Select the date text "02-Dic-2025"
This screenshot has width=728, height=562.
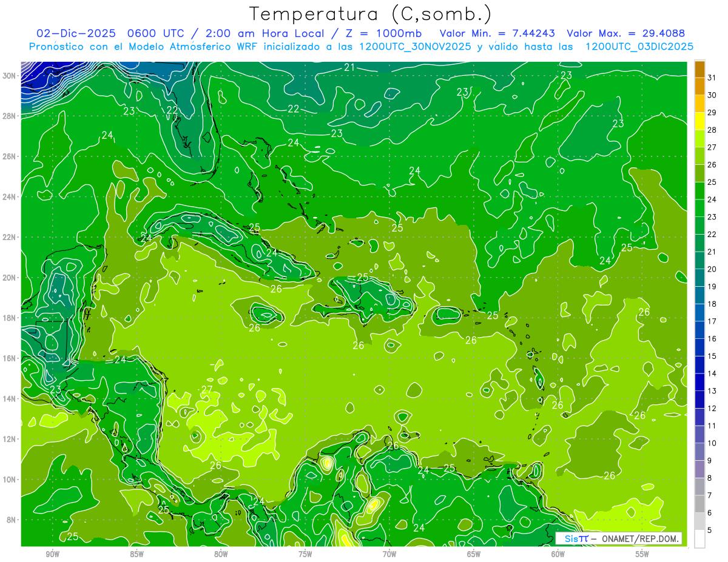click(76, 33)
